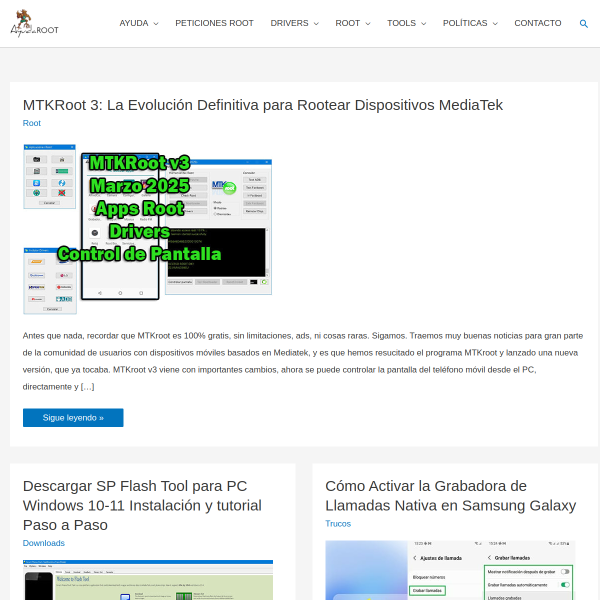Open the MTKRoot 3 article title
The width and height of the screenshot is (600, 600).
click(262, 105)
